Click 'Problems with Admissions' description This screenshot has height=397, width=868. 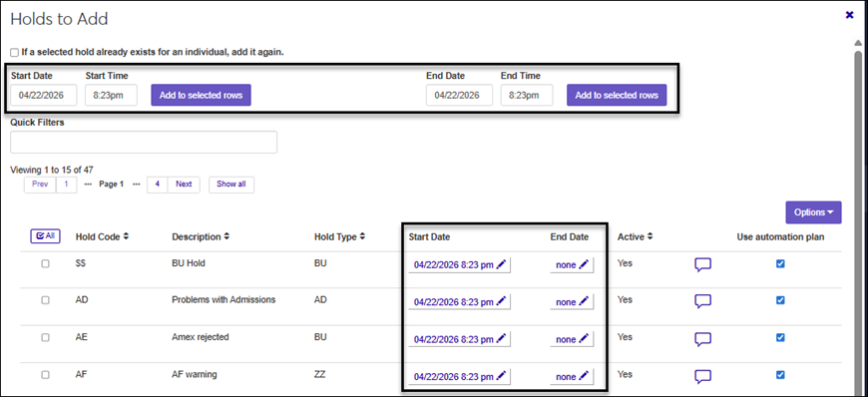coord(223,300)
